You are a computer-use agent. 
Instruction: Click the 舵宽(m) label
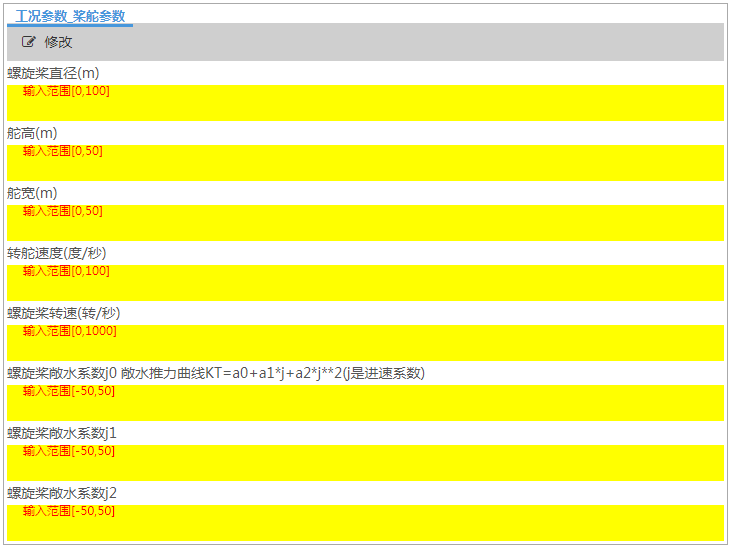coord(32,193)
